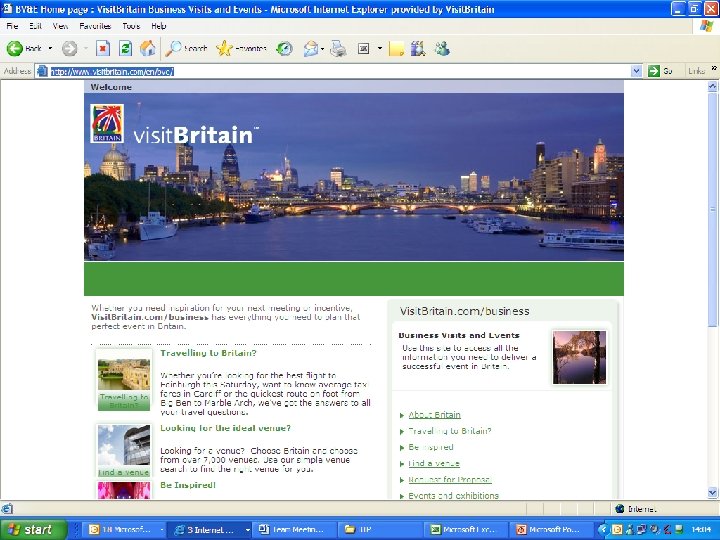Open the Find a venue sidebar link
Screen dimensions: 720x540
(434, 463)
